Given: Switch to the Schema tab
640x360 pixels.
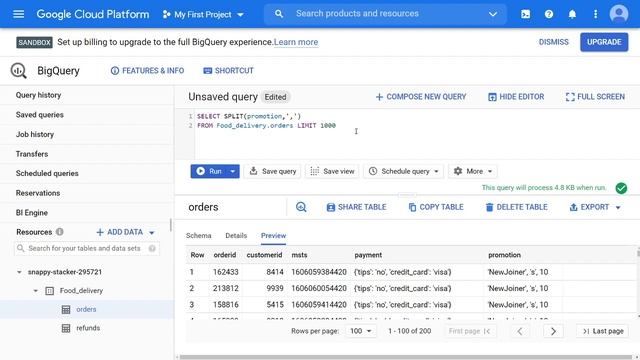Looking at the screenshot, I should [x=198, y=236].
